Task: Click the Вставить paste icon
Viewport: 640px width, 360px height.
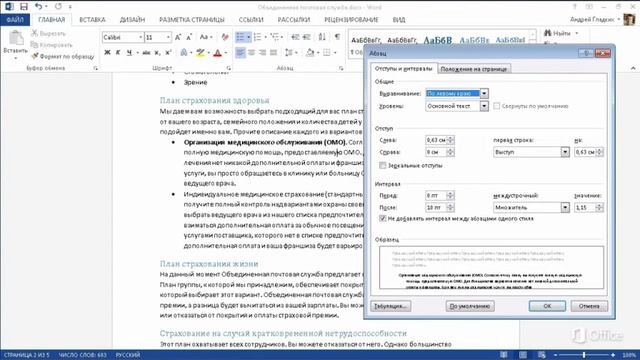Action: [16, 38]
